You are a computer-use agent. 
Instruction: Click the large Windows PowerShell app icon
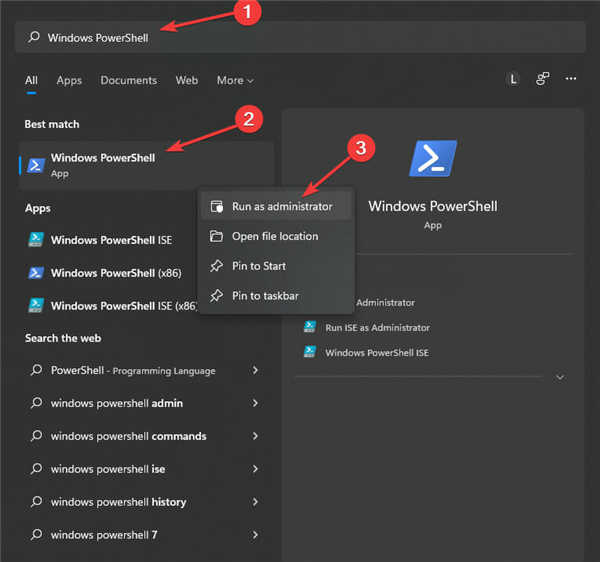(x=432, y=159)
